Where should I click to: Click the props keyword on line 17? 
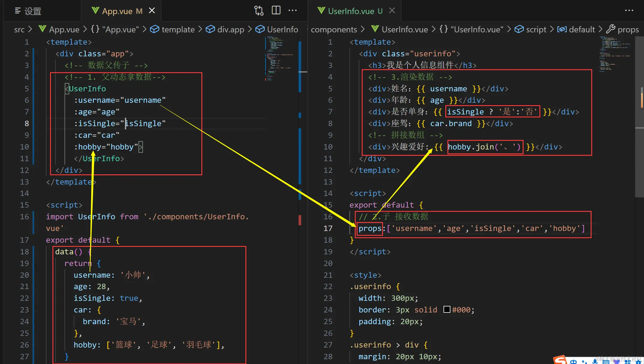pos(370,229)
